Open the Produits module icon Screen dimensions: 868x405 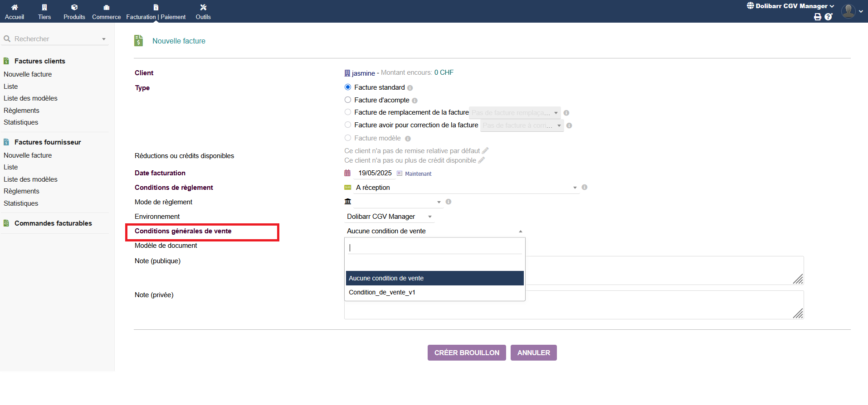[x=74, y=7]
